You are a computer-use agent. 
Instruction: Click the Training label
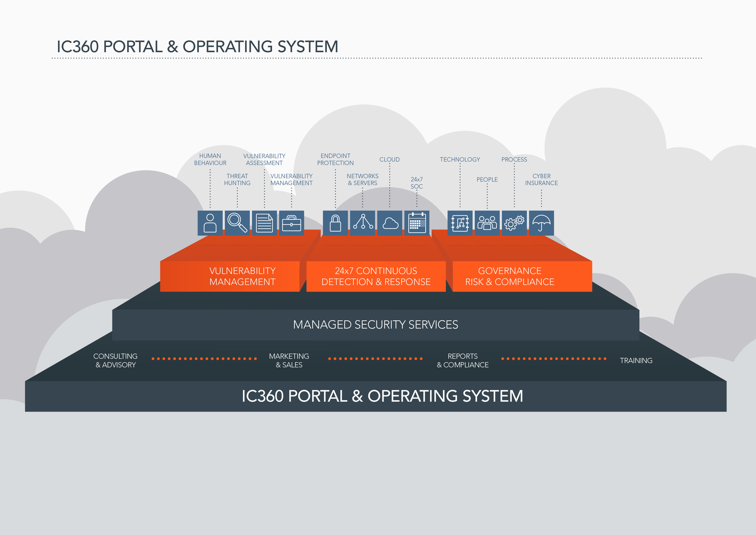pos(636,360)
